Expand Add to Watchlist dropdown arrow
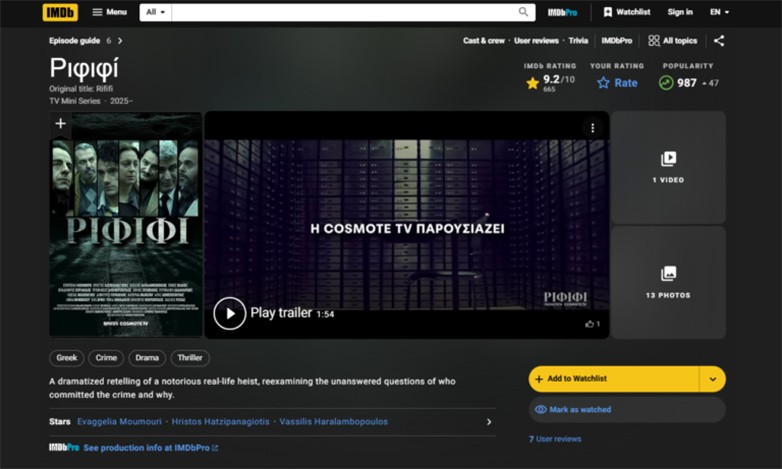This screenshot has width=782, height=469. pos(712,379)
